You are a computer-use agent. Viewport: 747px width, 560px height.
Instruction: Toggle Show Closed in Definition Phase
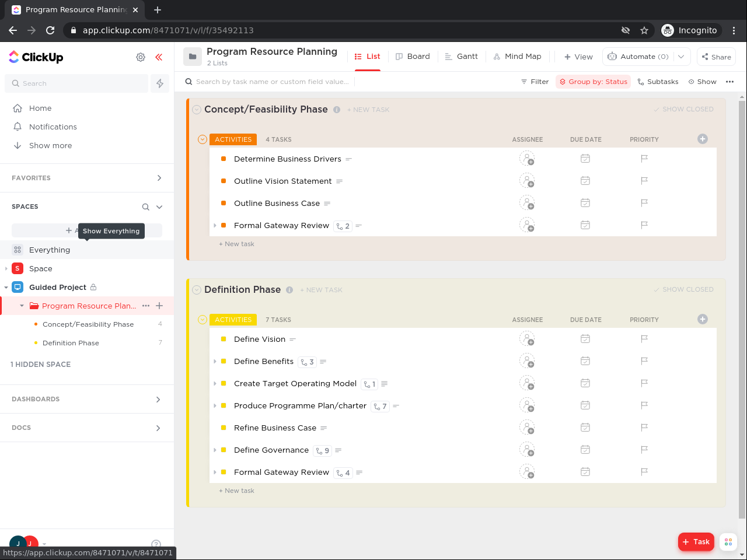[683, 289]
